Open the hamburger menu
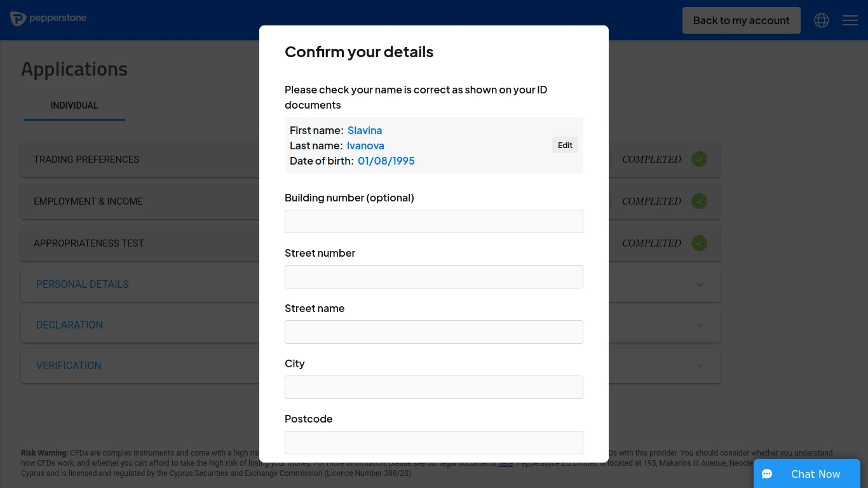Viewport: 868px width, 488px height. pyautogui.click(x=850, y=20)
